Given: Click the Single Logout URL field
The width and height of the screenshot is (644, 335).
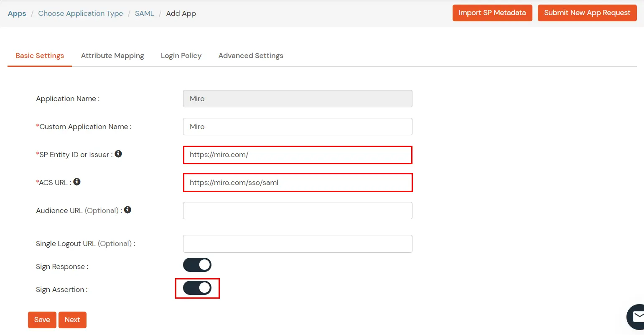Looking at the screenshot, I should pyautogui.click(x=298, y=244).
